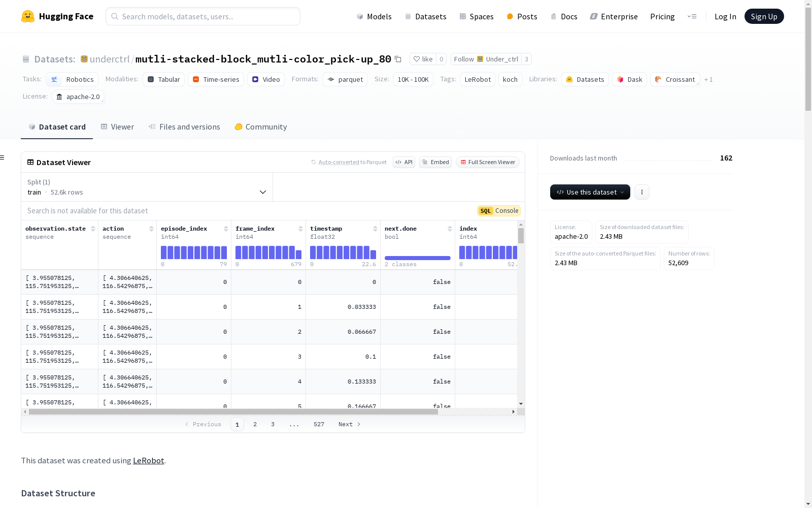The image size is (812, 508).
Task: Open Docs in navigation
Action: pos(564,16)
